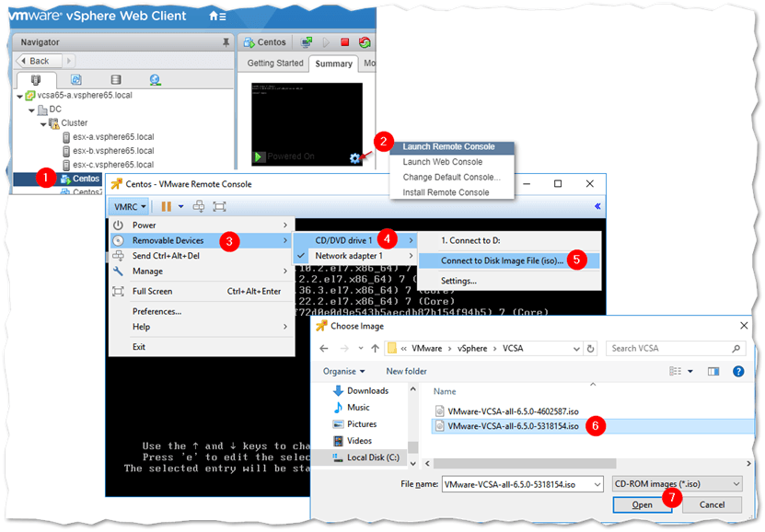Viewport: 765px width, 532px height.
Task: Click the orange pause VM icon
Action: [x=167, y=207]
